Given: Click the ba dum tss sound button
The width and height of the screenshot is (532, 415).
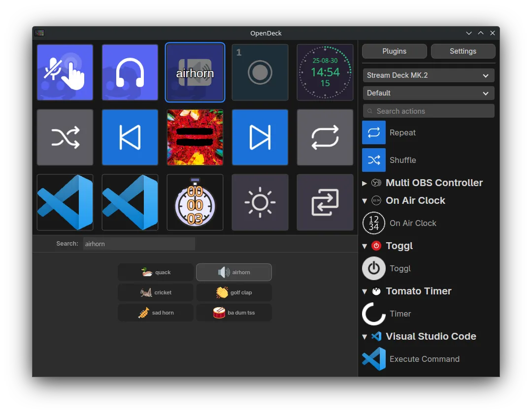Looking at the screenshot, I should pyautogui.click(x=233, y=312).
